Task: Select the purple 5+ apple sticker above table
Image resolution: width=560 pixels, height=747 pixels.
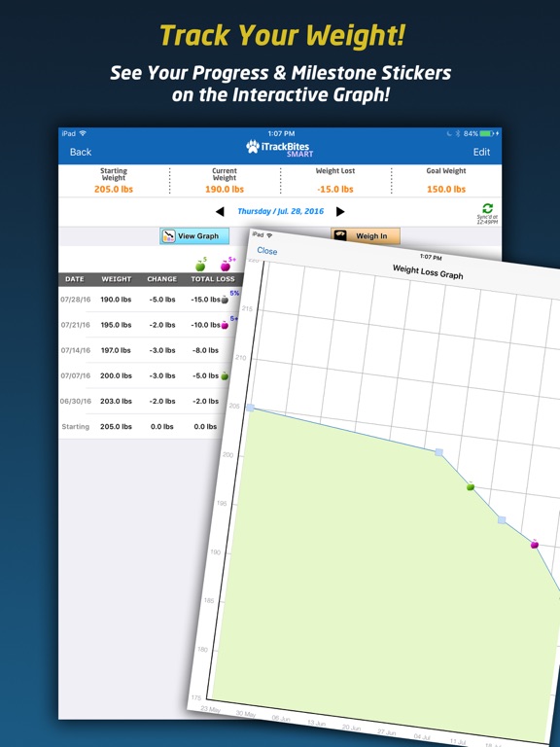Action: [x=227, y=265]
